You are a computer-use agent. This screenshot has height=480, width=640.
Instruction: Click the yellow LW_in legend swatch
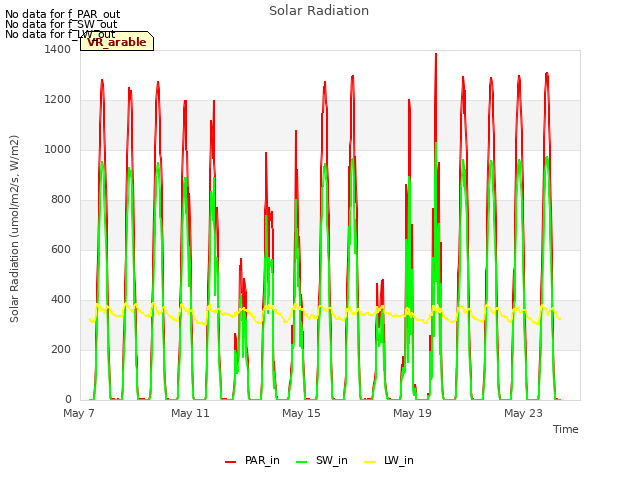click(369, 462)
